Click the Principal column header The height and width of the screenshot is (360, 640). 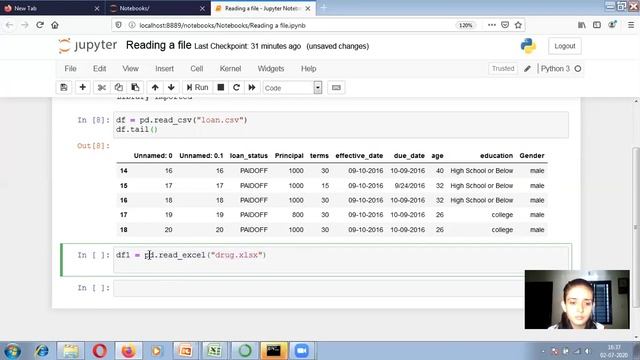[289, 156]
